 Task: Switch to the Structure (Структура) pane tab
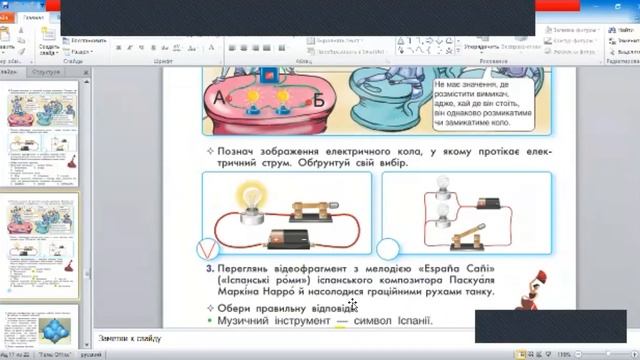click(46, 72)
